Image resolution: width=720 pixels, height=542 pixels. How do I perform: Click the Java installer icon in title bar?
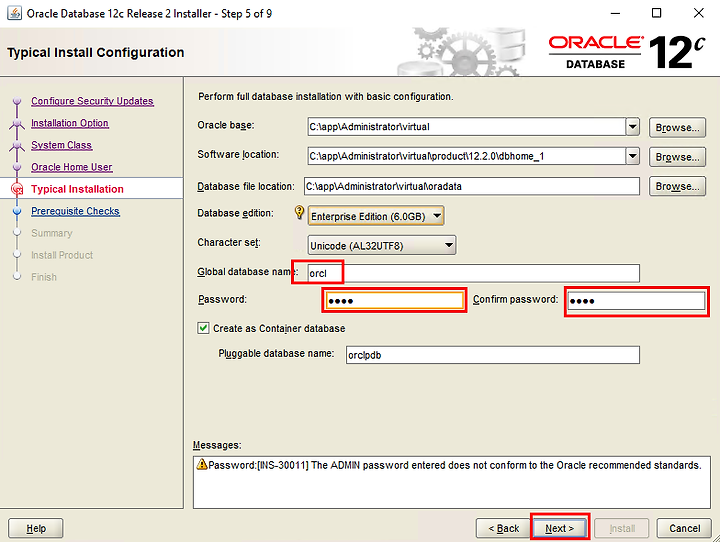pos(14,13)
